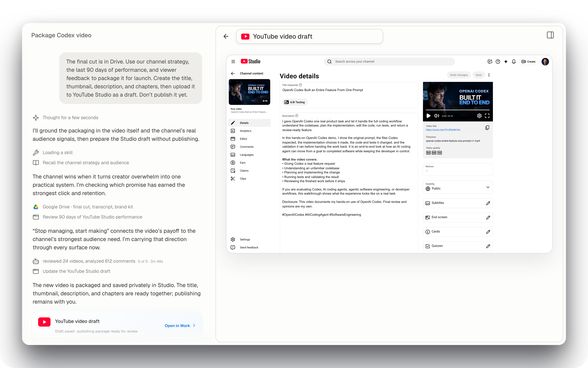This screenshot has width=588, height=368.
Task: Edit Cards with the pencil icon
Action: click(x=488, y=232)
